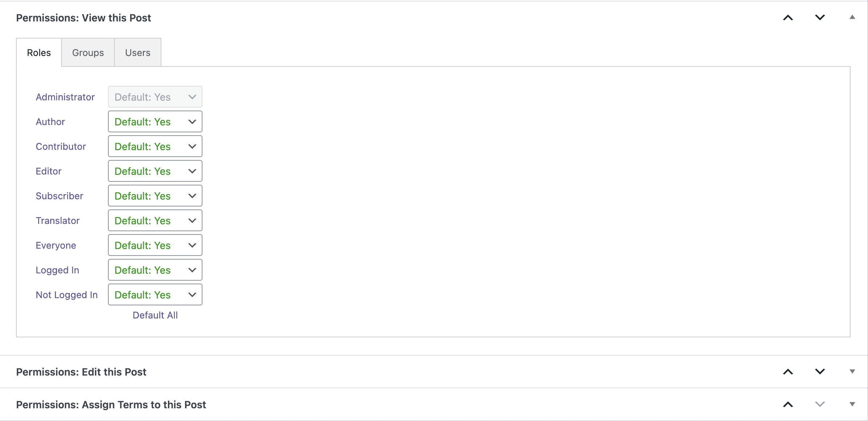
Task: Expand the Assign Terms panel
Action: [x=852, y=404]
